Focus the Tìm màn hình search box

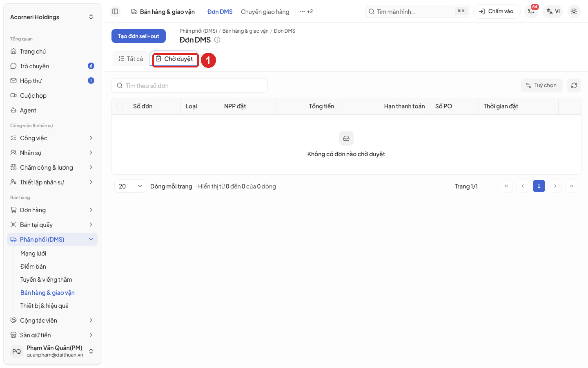pyautogui.click(x=417, y=11)
